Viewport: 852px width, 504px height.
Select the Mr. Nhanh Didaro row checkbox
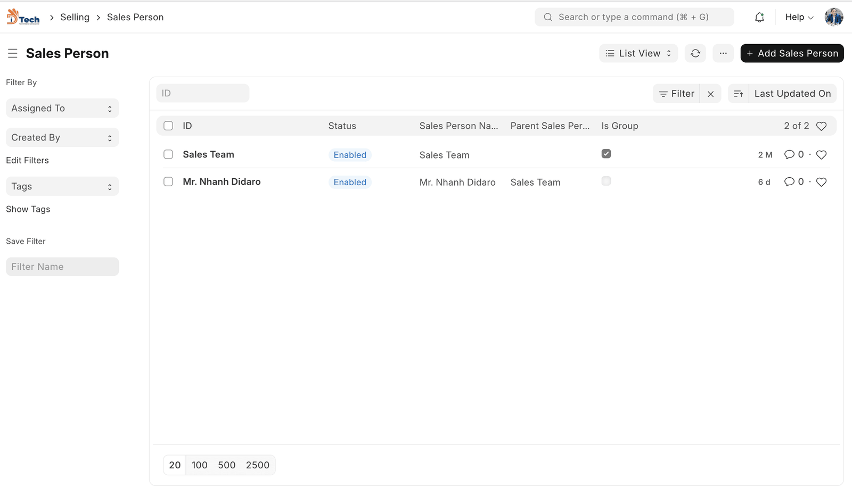pyautogui.click(x=168, y=182)
